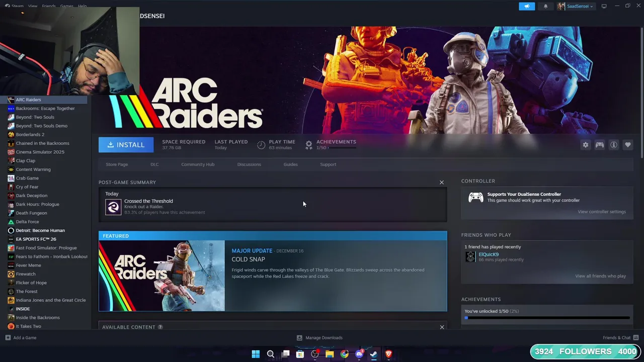The height and width of the screenshot is (362, 644).
Task: Open Windows Start menu
Action: point(256,354)
